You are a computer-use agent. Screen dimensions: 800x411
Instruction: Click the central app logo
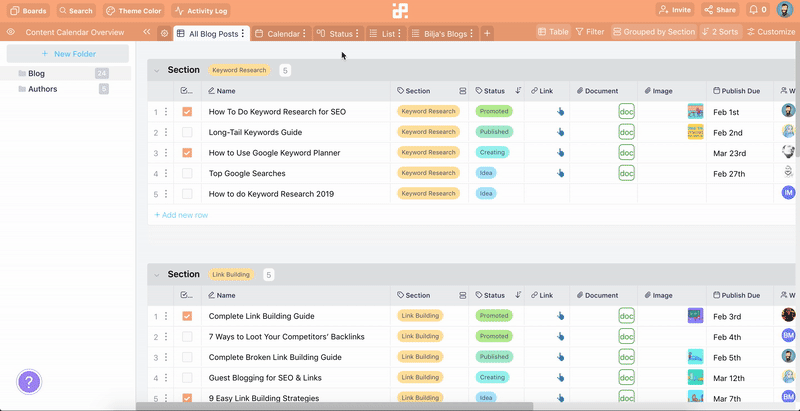[x=400, y=10]
